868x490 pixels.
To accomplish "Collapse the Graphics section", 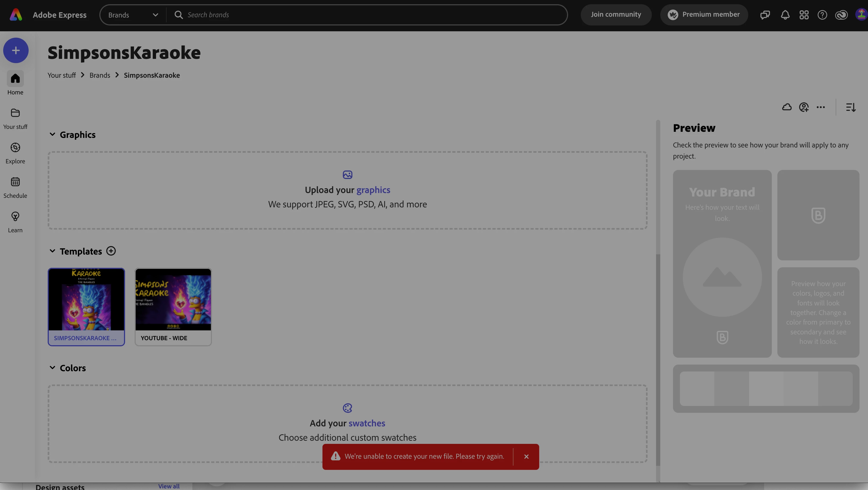I will pos(52,134).
